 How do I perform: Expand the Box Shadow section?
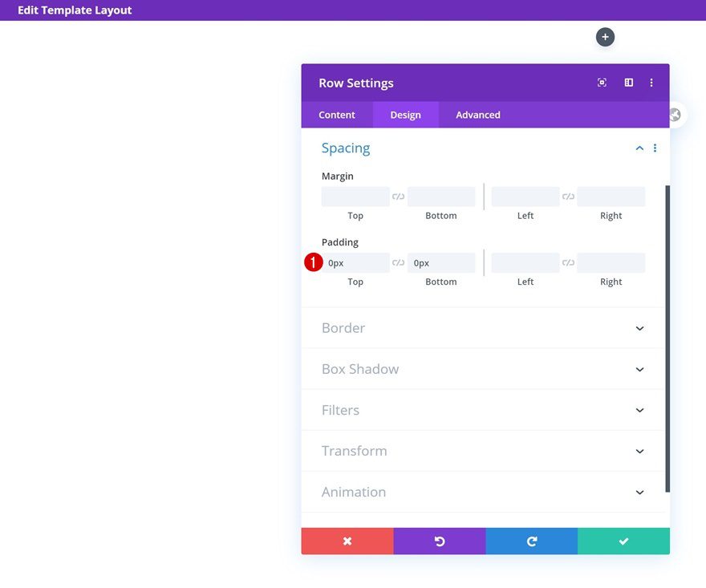click(x=639, y=369)
